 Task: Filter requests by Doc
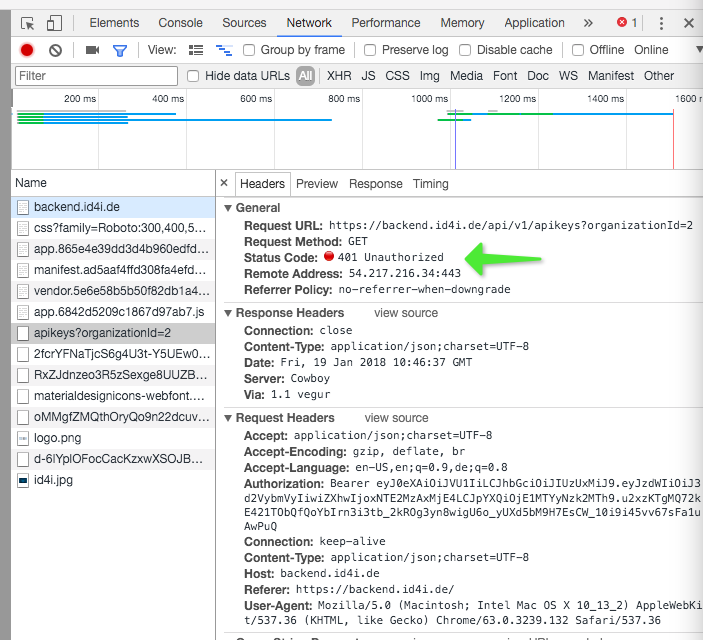[x=538, y=76]
